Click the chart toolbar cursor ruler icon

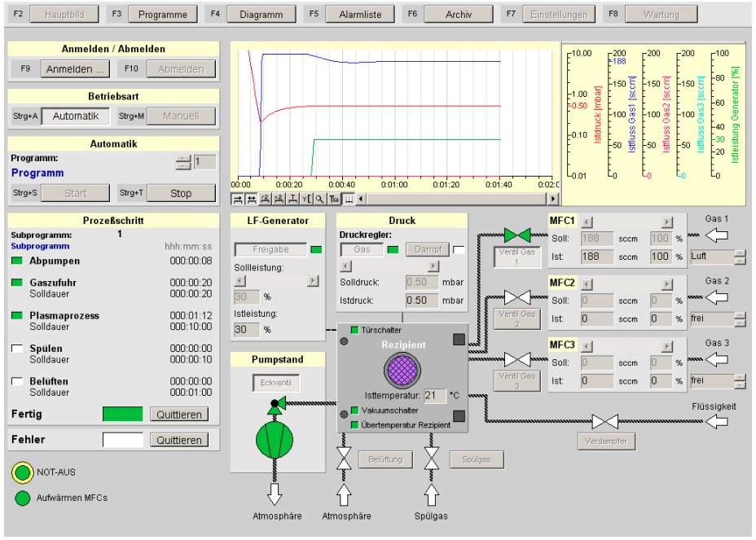coord(348,199)
